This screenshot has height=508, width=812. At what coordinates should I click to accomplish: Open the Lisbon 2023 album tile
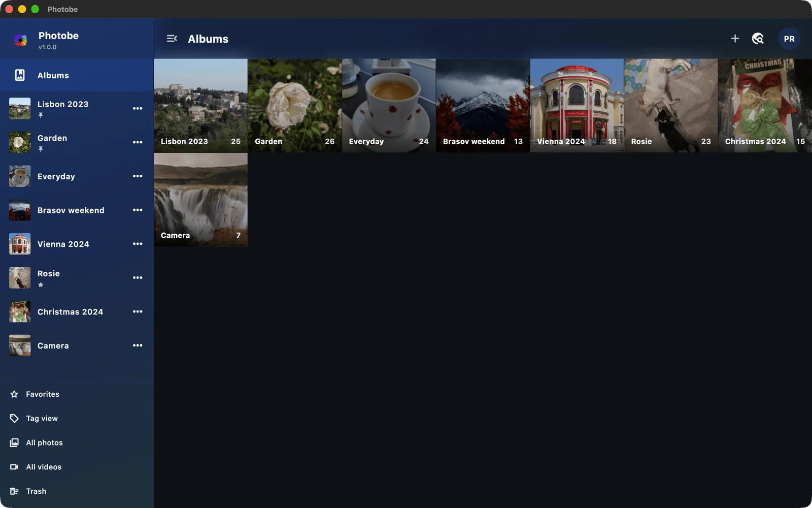[200, 105]
